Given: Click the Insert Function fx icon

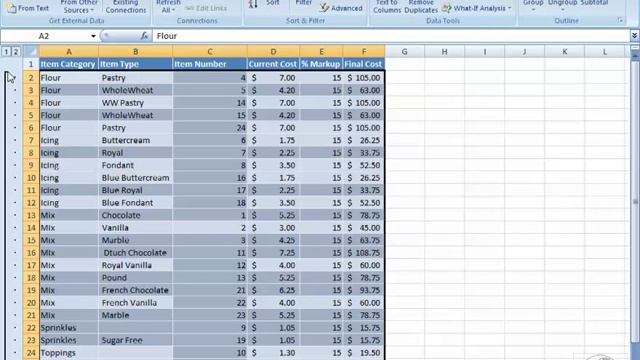Looking at the screenshot, I should point(144,36).
